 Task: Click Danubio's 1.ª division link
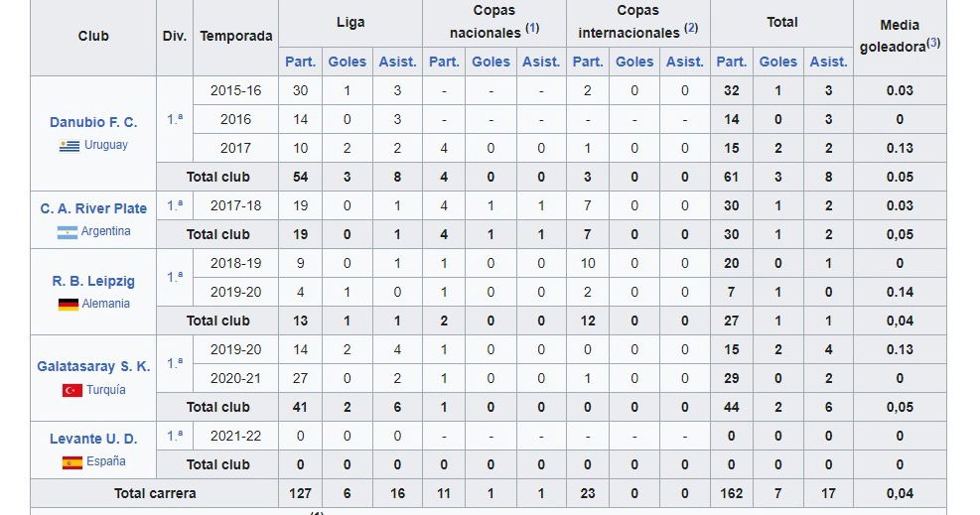[x=175, y=118]
